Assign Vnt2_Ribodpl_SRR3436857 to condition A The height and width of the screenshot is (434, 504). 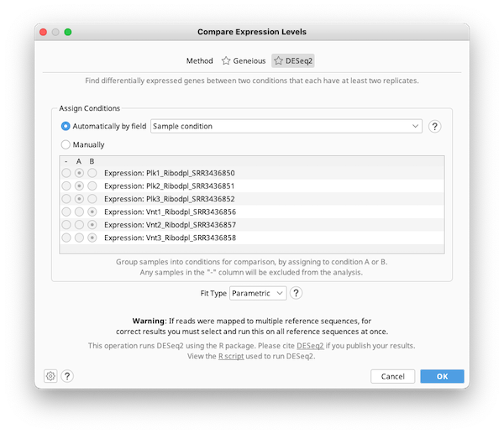(x=79, y=225)
